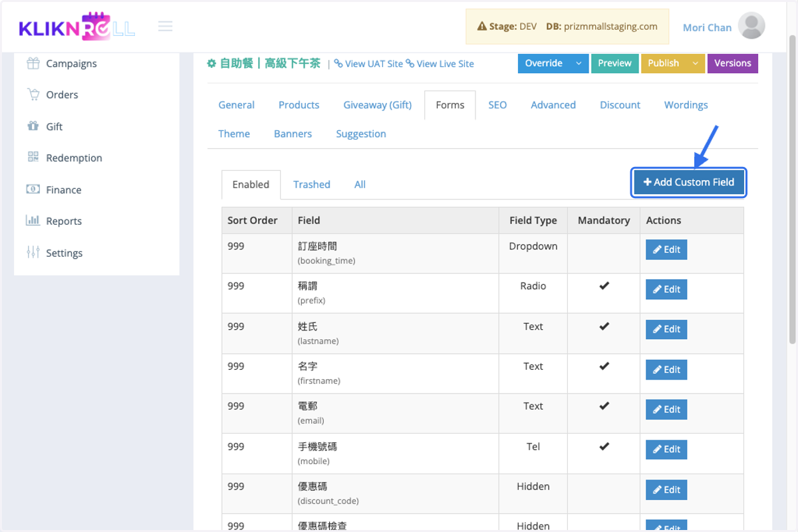Click the Reports bar chart icon

pyautogui.click(x=33, y=220)
